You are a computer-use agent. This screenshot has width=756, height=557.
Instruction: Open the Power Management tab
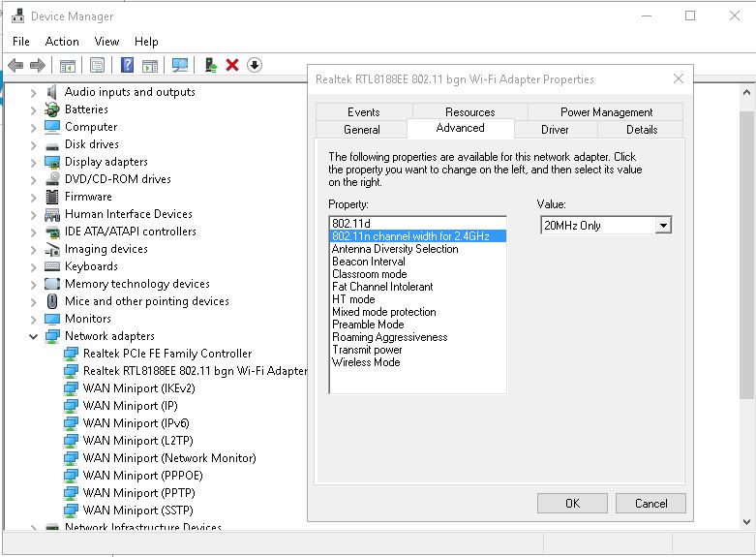click(x=606, y=112)
